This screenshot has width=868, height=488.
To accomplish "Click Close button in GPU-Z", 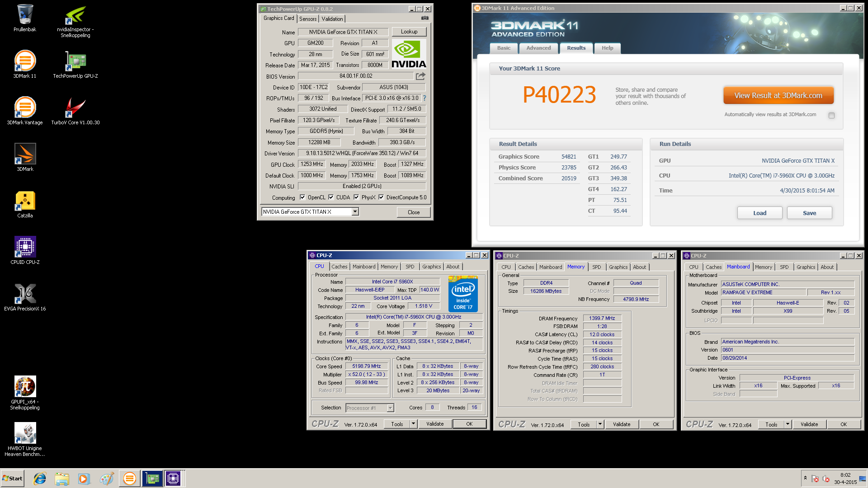I will click(414, 212).
